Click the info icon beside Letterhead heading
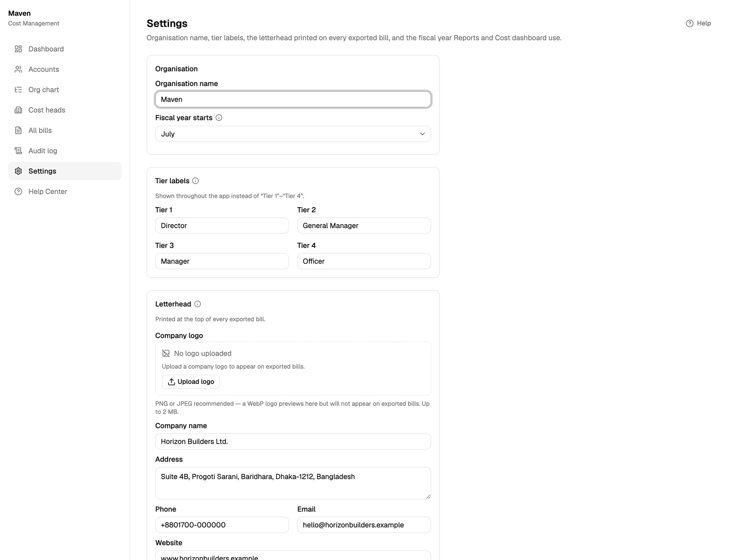Screen dimensions: 733x560 (x=197, y=304)
